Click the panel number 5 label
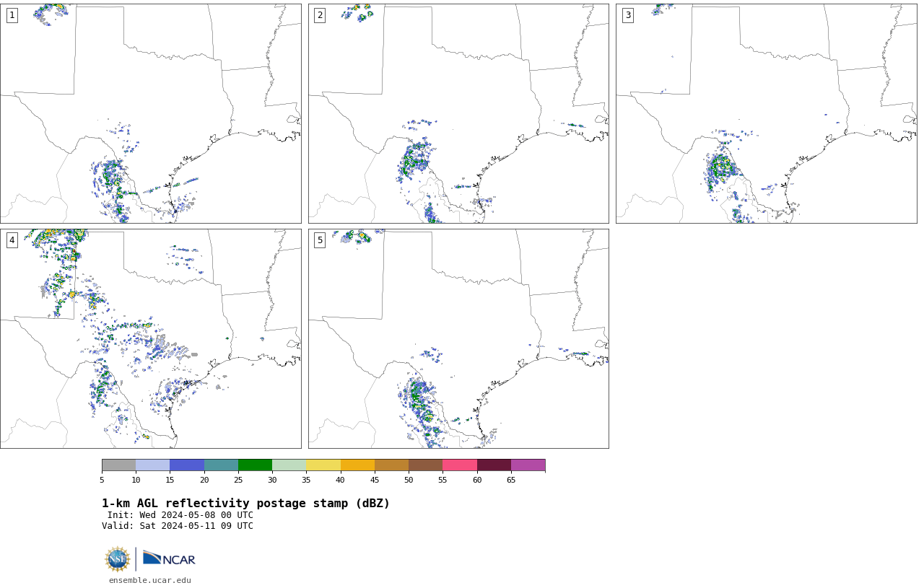The height and width of the screenshot is (588, 924). point(320,240)
